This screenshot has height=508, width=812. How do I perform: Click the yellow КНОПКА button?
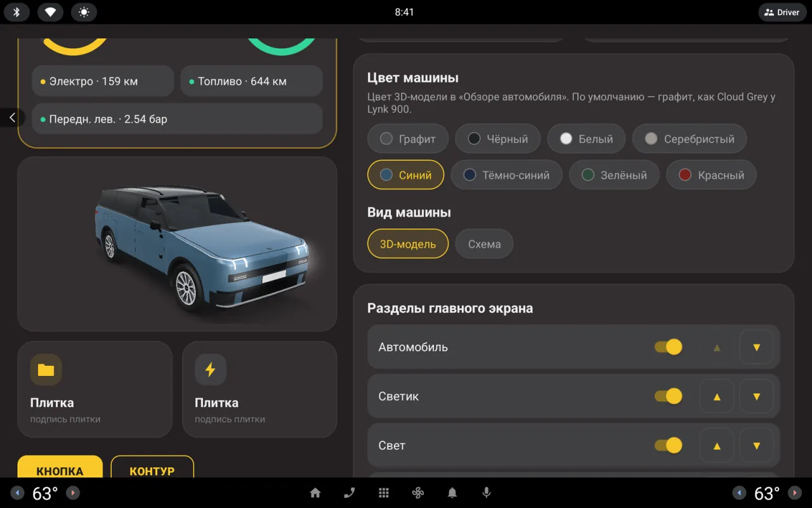pyautogui.click(x=60, y=469)
